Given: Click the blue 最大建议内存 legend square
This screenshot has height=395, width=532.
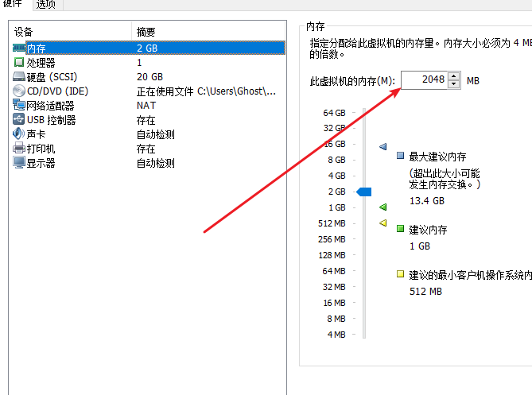Looking at the screenshot, I should click(400, 156).
